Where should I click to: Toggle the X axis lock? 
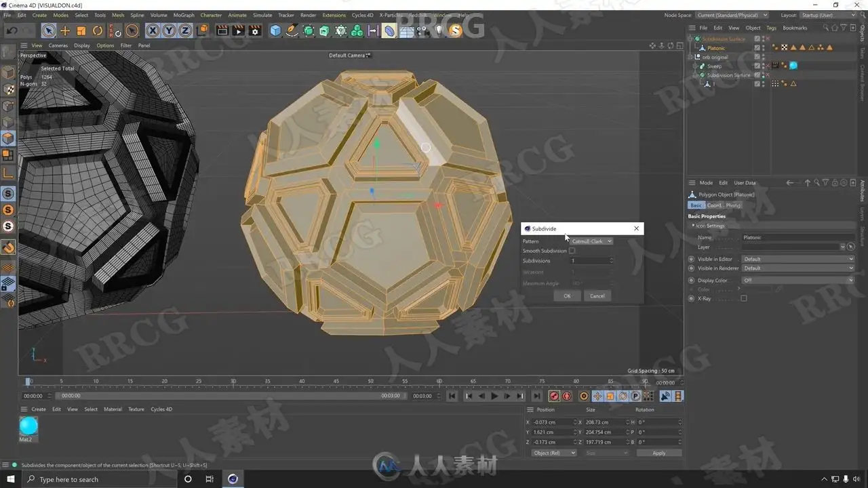point(152,30)
